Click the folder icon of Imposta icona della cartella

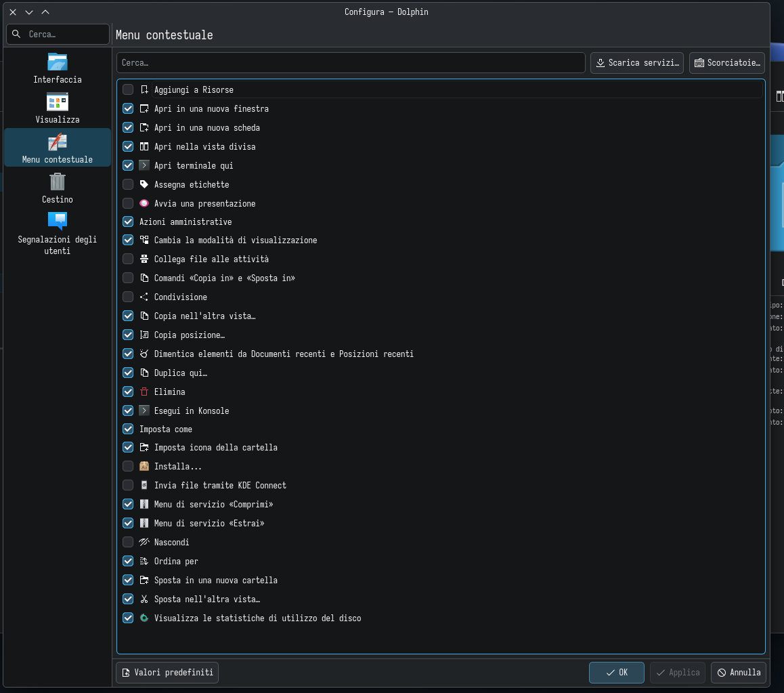(144, 447)
